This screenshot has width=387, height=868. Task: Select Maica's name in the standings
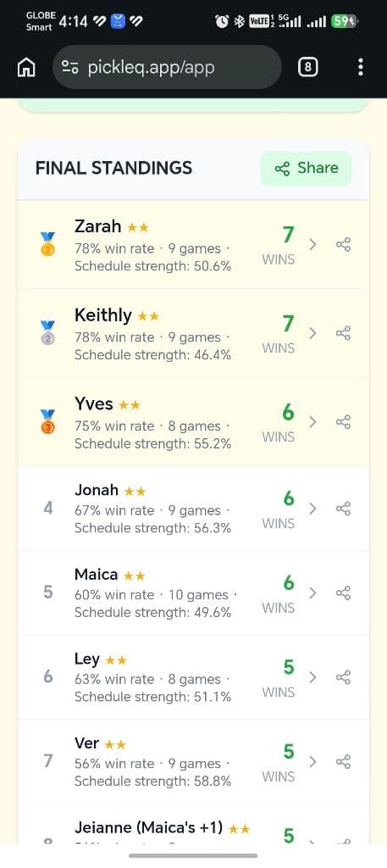[97, 575]
